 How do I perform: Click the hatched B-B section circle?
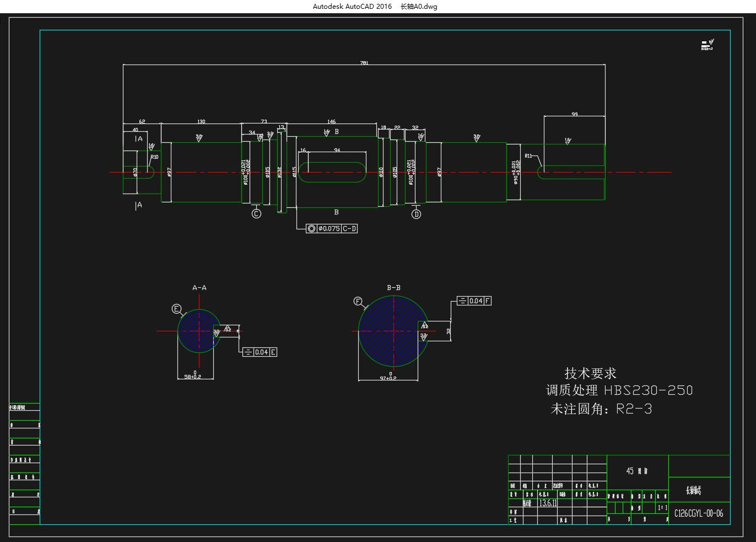coord(393,331)
